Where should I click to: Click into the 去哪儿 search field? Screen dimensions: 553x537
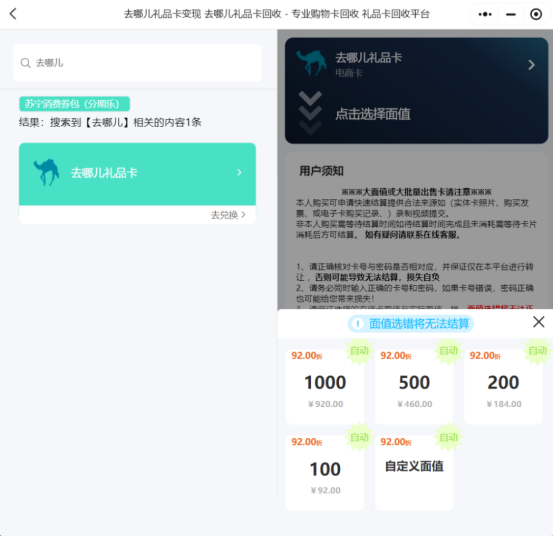137,63
